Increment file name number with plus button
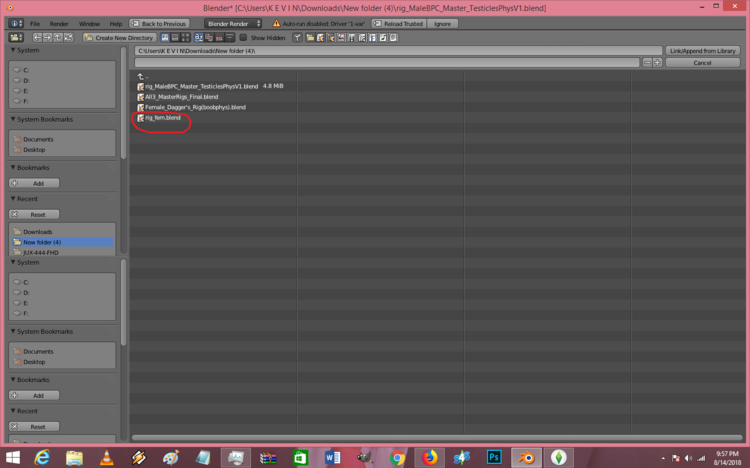Viewport: 750px width, 468px height. [657, 63]
